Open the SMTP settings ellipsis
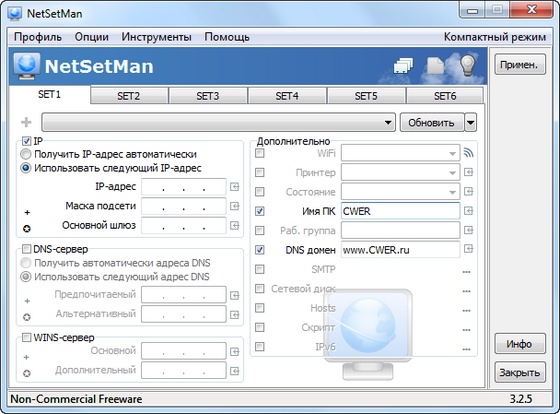The height and width of the screenshot is (414, 560). 466,272
